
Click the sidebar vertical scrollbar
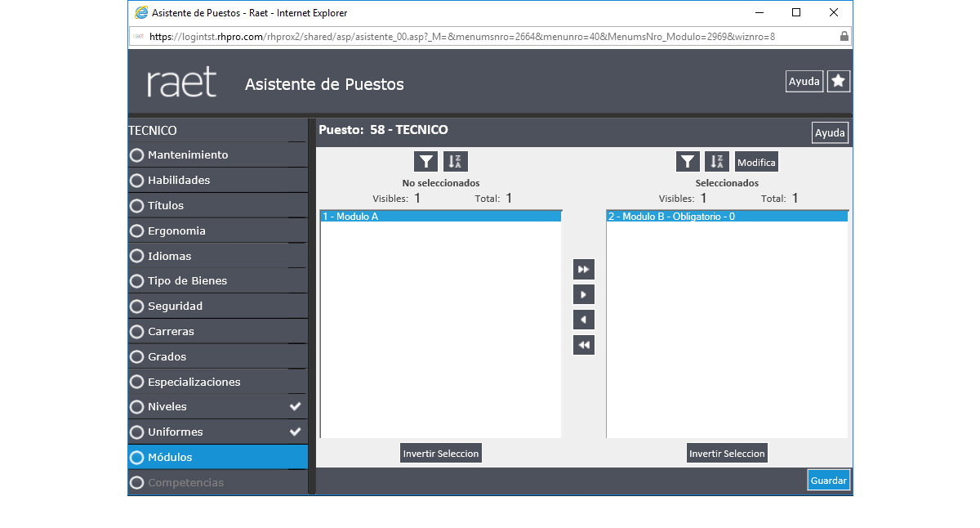[311, 307]
